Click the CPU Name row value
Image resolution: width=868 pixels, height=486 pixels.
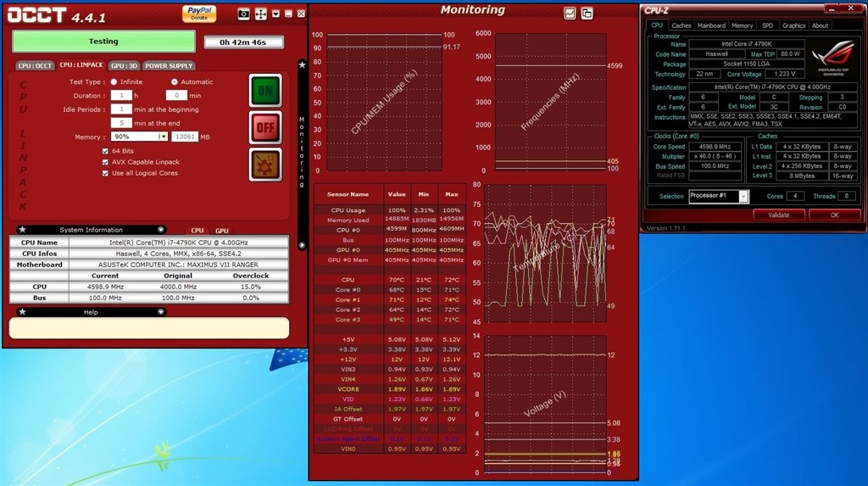coord(178,243)
